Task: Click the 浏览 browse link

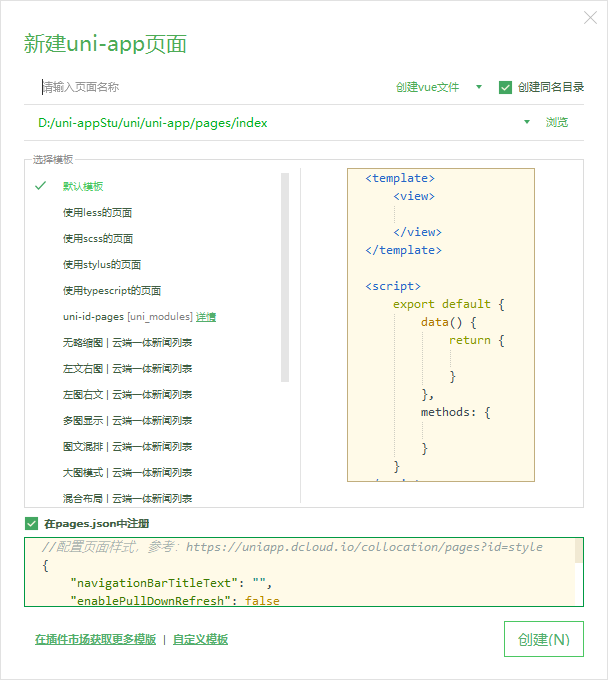Action: click(x=556, y=122)
